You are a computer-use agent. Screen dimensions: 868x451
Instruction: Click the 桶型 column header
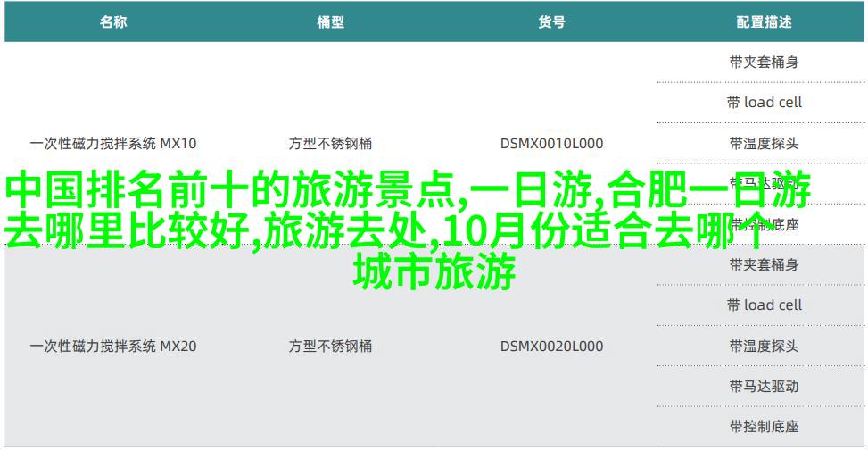[x=330, y=22]
